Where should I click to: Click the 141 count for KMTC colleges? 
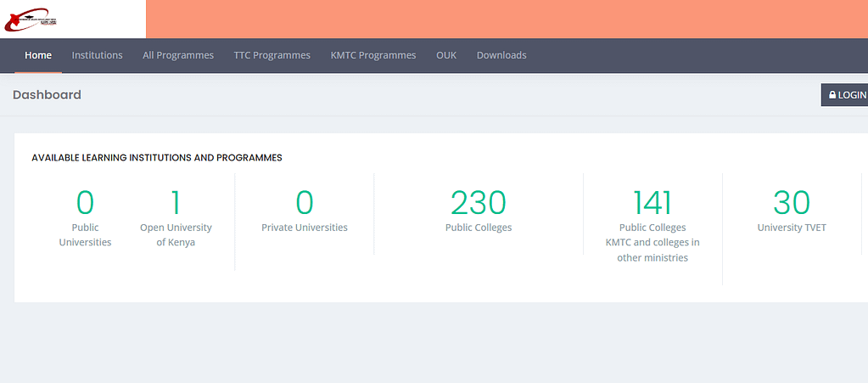pos(652,203)
